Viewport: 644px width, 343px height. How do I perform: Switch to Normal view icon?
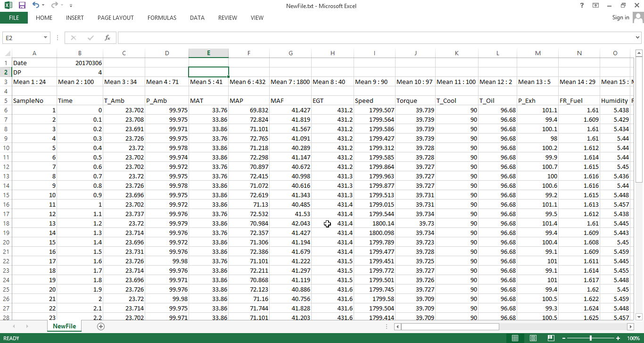515,338
